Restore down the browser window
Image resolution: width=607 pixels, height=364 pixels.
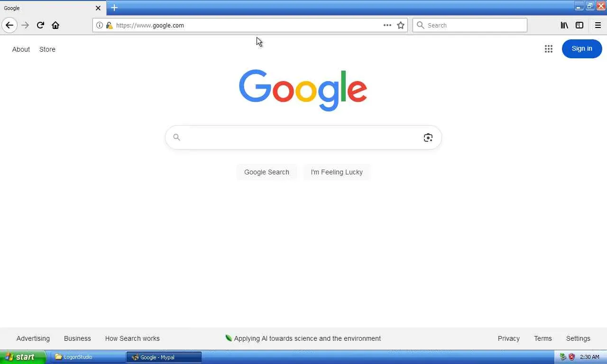[x=590, y=6]
